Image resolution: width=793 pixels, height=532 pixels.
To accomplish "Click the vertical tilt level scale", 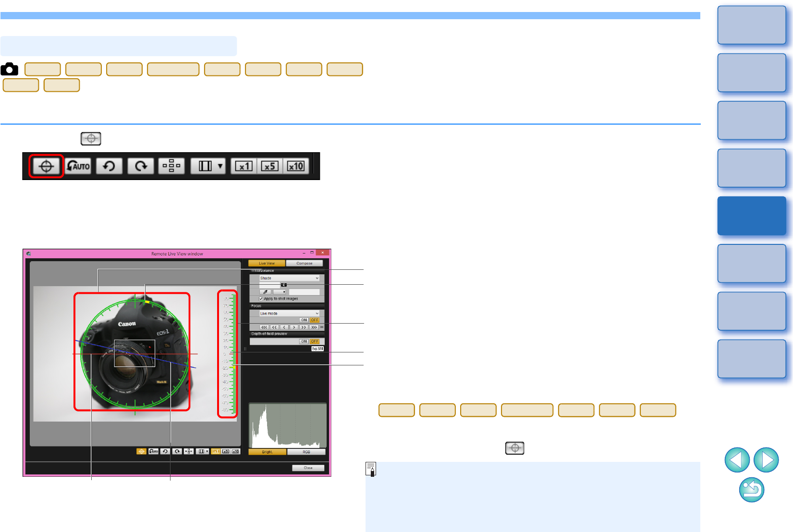I will pos(228,354).
